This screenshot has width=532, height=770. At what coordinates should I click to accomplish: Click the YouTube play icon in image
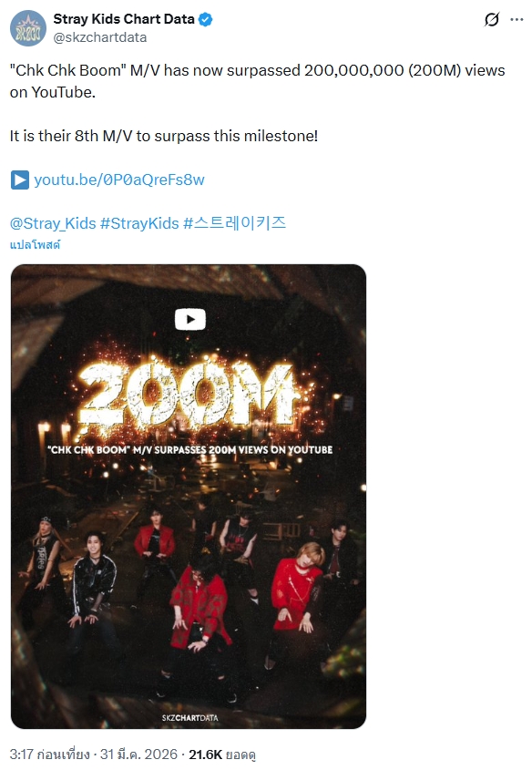click(x=189, y=320)
